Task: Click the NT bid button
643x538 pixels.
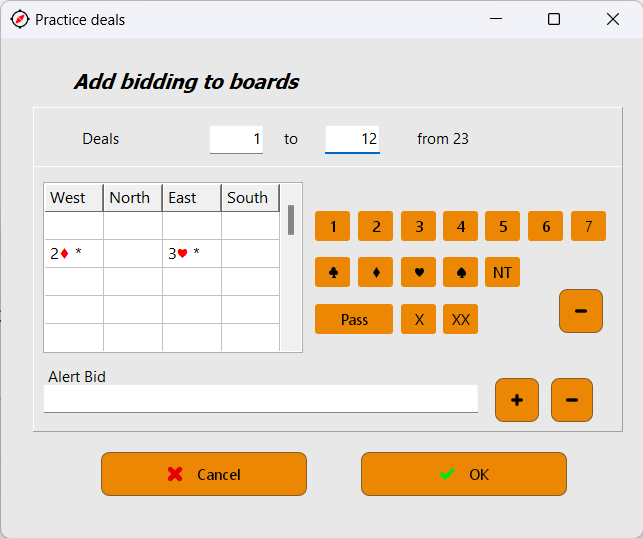Action: point(503,272)
